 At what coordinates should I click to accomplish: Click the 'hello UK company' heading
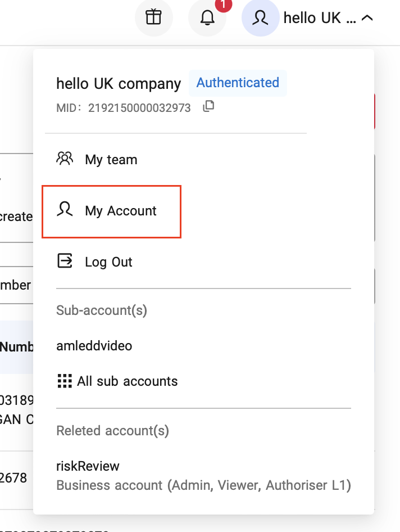click(x=119, y=84)
